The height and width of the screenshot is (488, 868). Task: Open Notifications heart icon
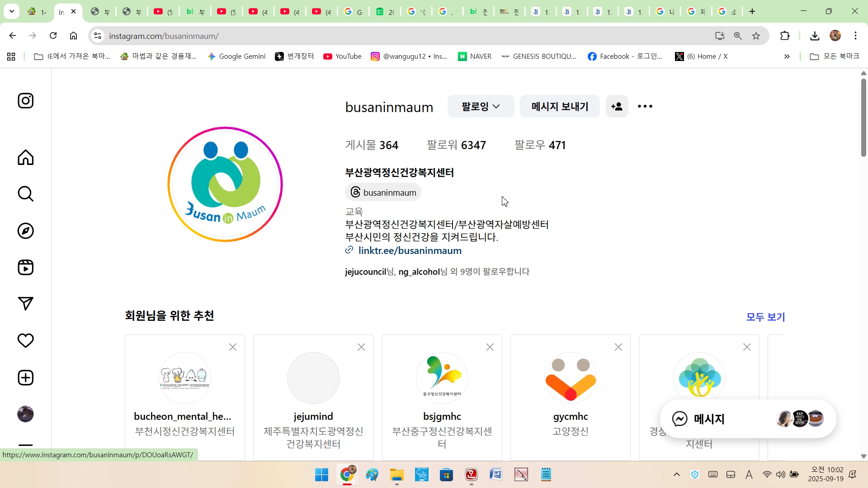tap(25, 341)
